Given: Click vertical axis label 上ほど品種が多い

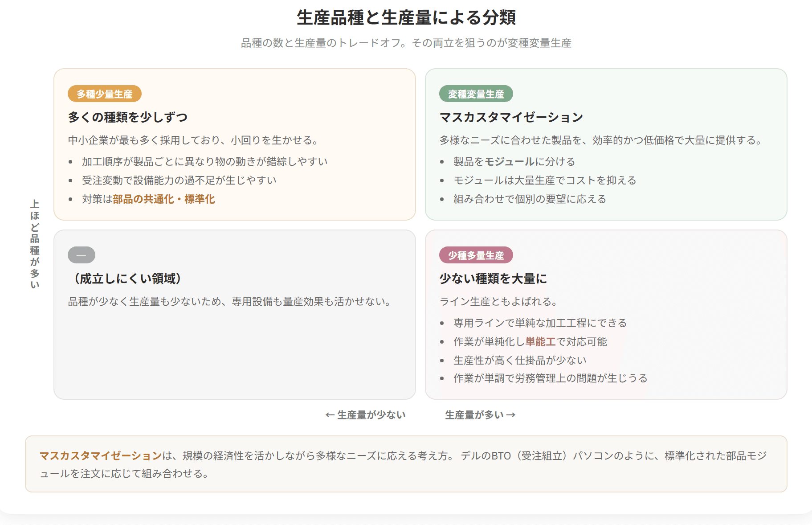Looking at the screenshot, I should coord(35,244).
